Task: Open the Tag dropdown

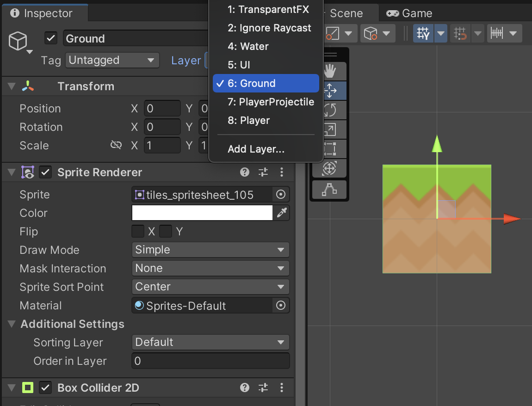Action: (x=111, y=60)
